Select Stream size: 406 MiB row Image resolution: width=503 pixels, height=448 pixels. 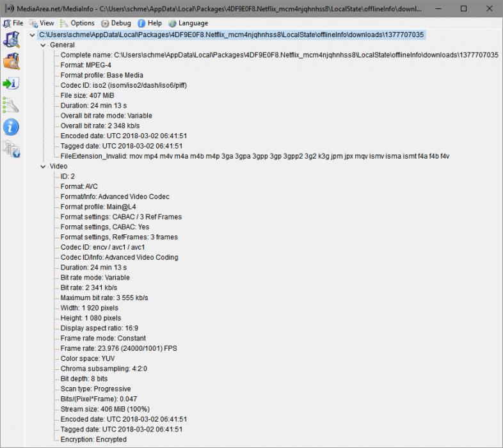(105, 409)
